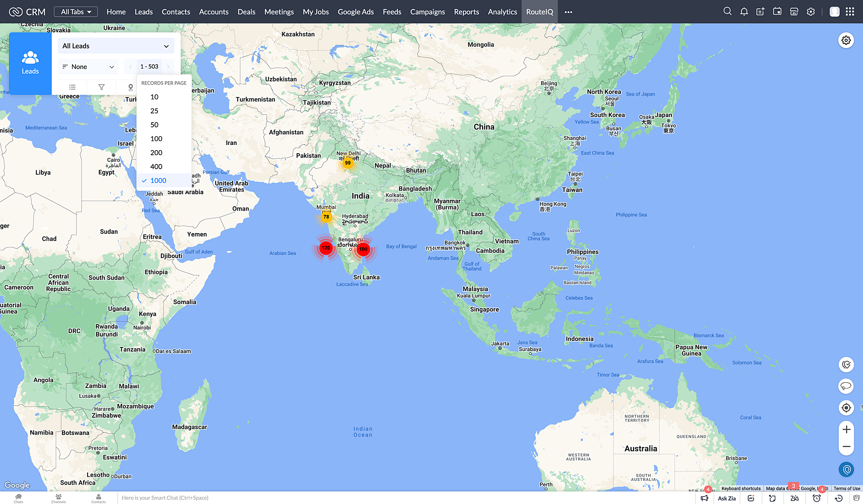Screen dimensions: 863x504
Task: Open announcements megaphone icon
Action: [x=705, y=498]
